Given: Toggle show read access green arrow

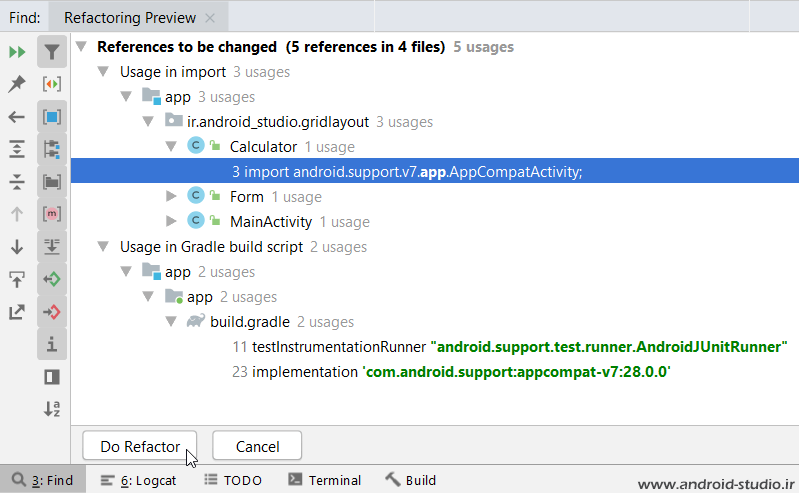Looking at the screenshot, I should click(52, 279).
